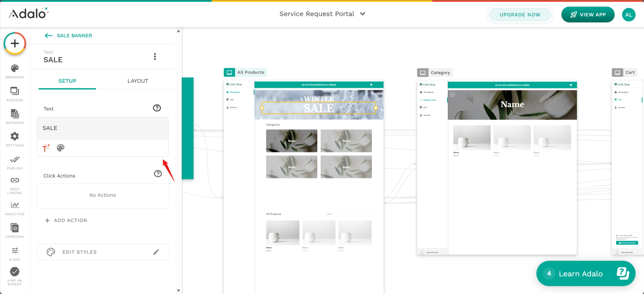Click the Adalo logo
This screenshot has height=294, width=644.
point(29,13)
